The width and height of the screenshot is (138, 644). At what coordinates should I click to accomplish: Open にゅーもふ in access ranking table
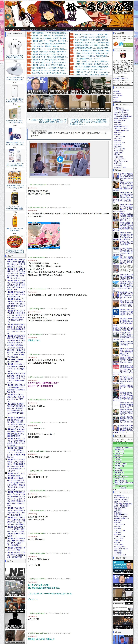(x=118, y=459)
